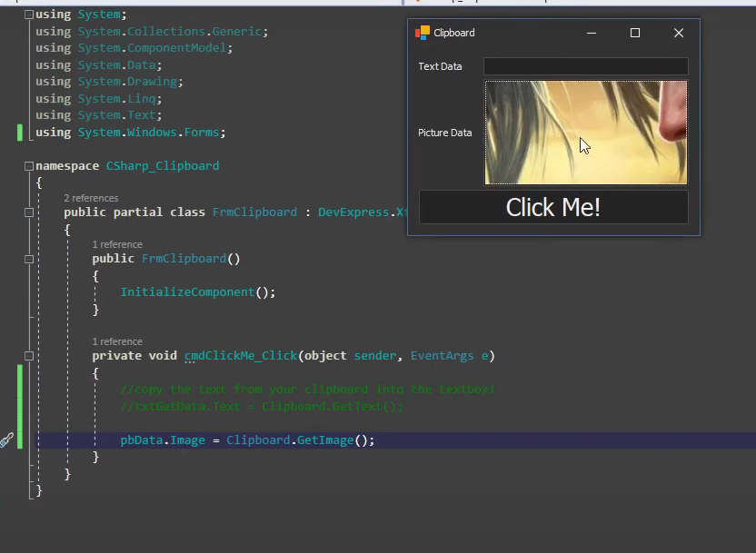Click the big Click Me! button

553,207
